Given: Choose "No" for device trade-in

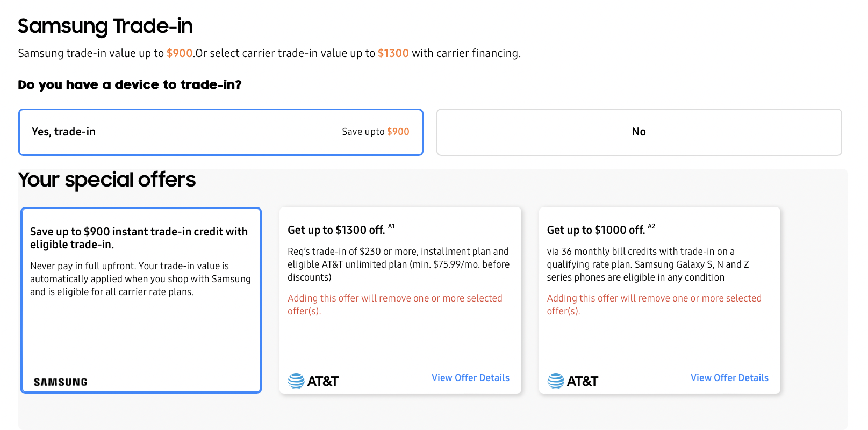Looking at the screenshot, I should click(639, 132).
